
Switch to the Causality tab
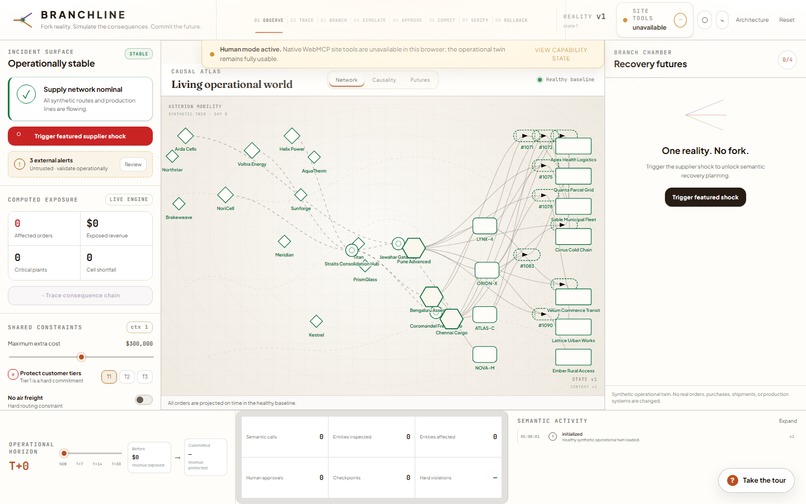[384, 80]
